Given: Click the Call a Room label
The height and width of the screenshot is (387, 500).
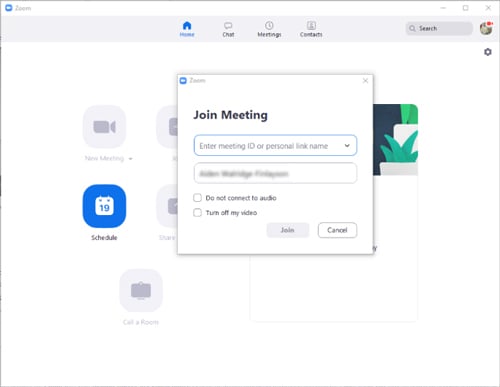Looking at the screenshot, I should point(141,322).
